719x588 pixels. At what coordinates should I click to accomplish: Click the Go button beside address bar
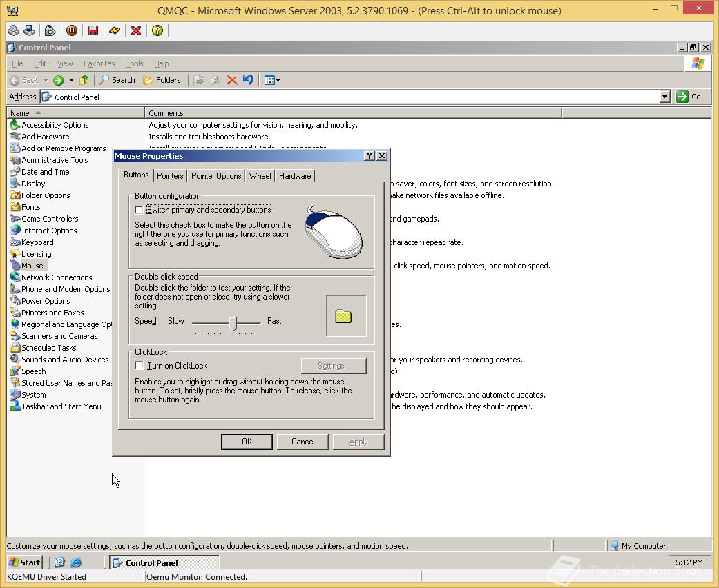tap(689, 97)
